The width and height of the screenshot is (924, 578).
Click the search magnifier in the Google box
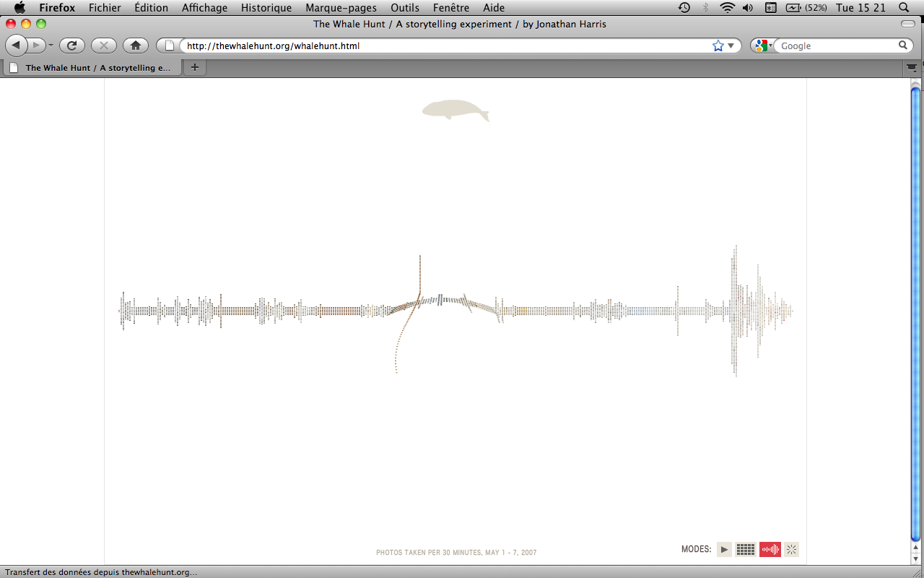click(x=903, y=46)
